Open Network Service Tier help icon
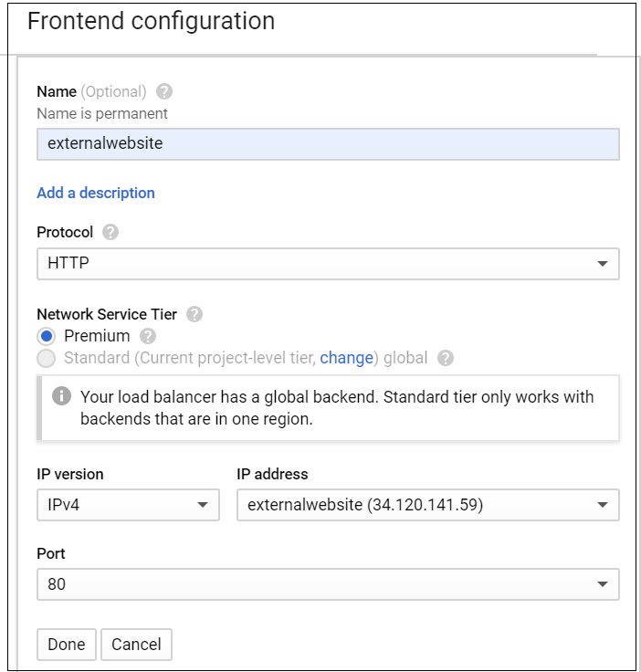Viewport: 641px width, 672px height. 194,314
